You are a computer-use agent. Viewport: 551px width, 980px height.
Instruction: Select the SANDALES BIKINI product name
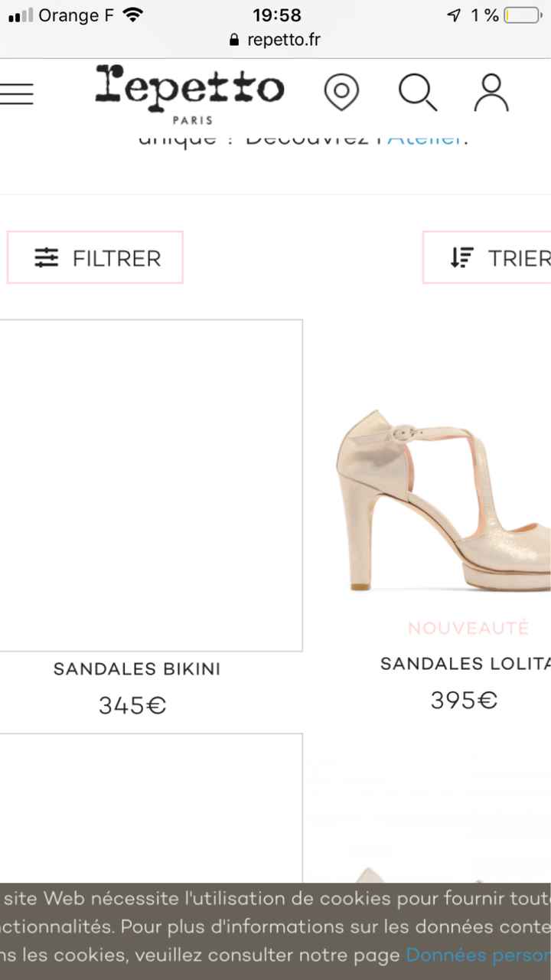tap(136, 668)
